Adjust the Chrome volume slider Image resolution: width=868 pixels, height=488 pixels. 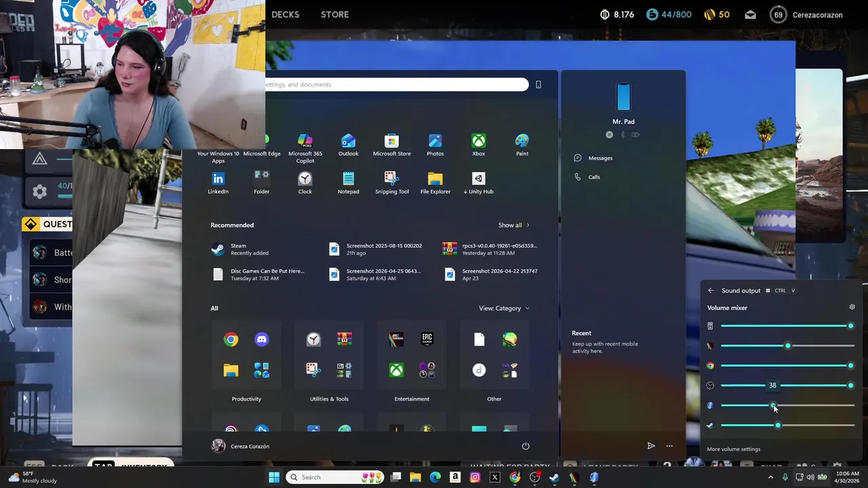pyautogui.click(x=787, y=365)
